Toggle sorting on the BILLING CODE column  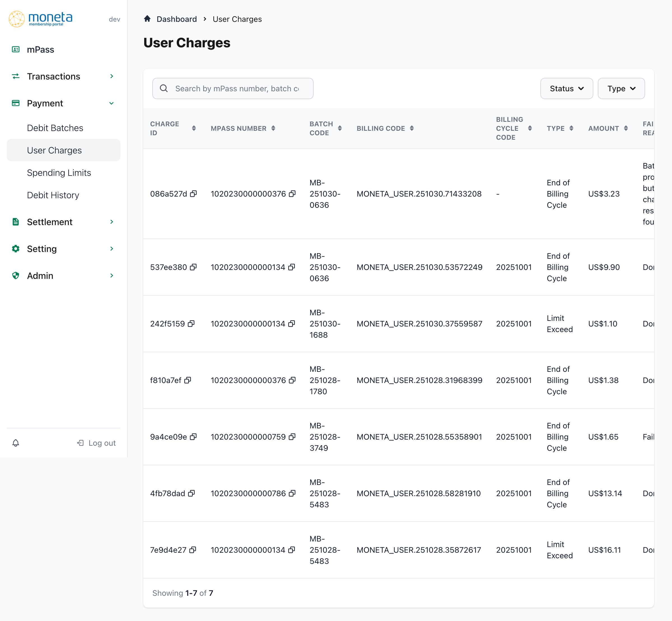point(412,128)
